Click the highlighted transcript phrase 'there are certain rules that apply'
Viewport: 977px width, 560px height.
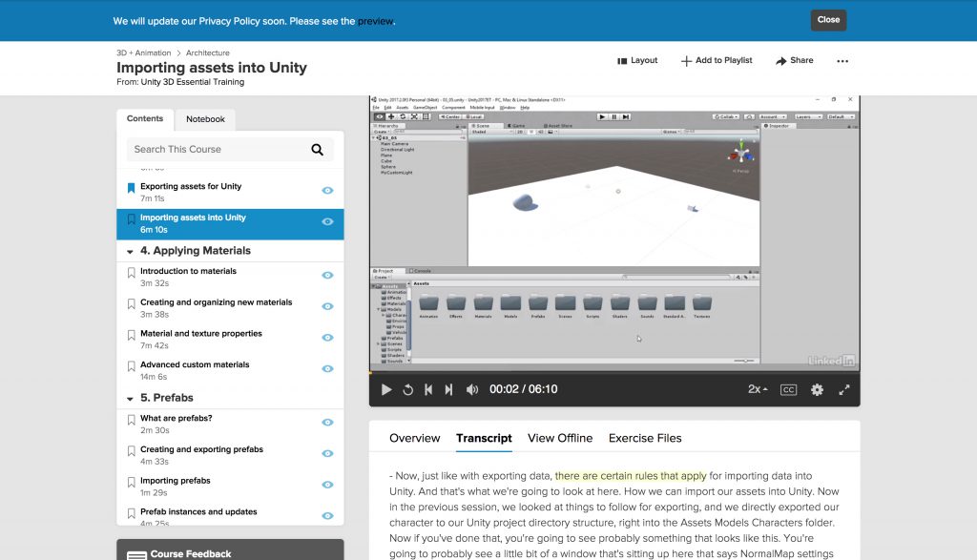(x=631, y=476)
